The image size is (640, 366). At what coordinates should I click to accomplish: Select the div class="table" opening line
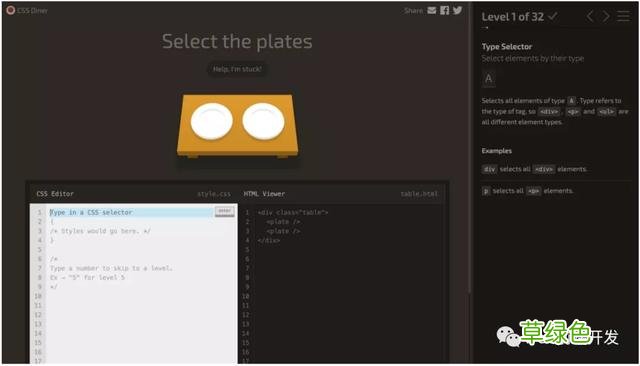[x=293, y=213]
